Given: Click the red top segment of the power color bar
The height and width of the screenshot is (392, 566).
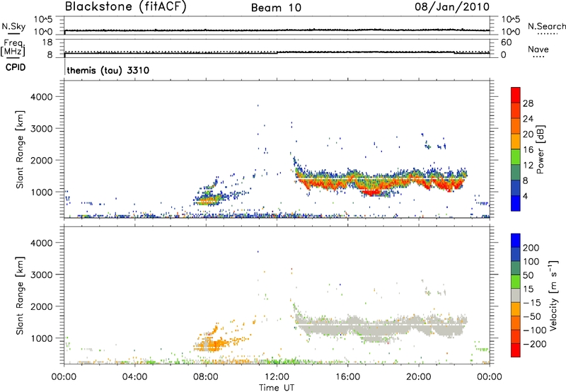Looking at the screenshot, I should [516, 95].
